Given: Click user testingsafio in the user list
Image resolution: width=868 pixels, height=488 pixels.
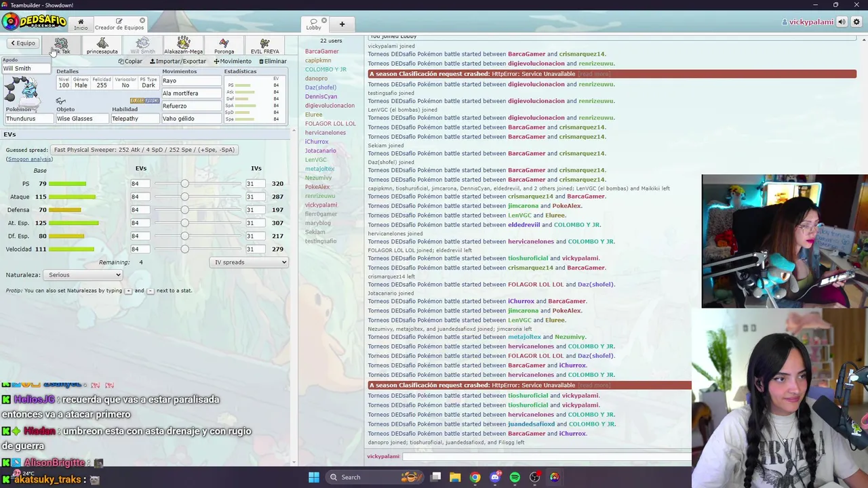Looking at the screenshot, I should pyautogui.click(x=321, y=241).
